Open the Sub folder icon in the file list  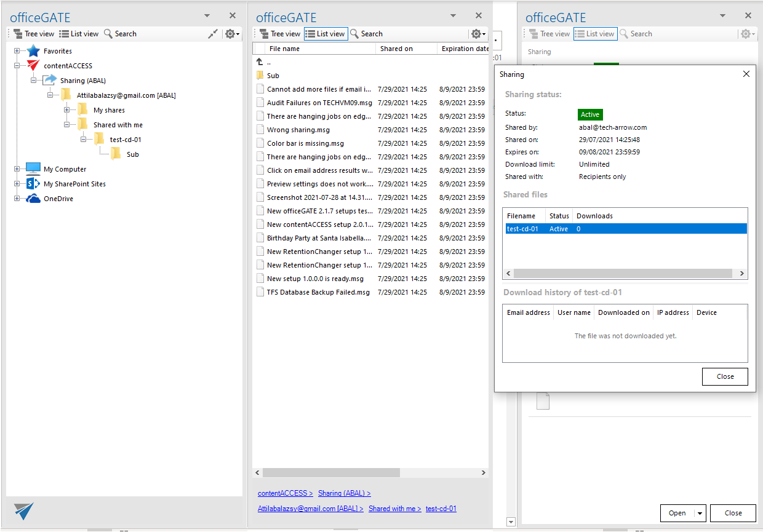point(260,75)
